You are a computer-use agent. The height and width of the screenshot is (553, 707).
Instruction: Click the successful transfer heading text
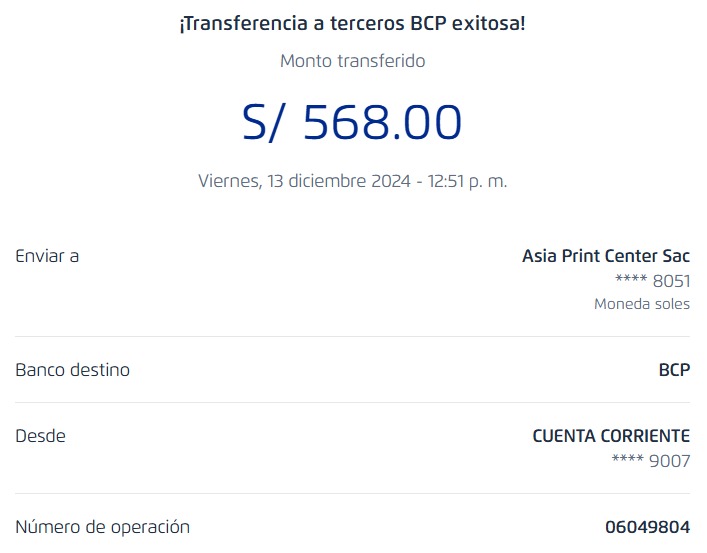point(352,23)
